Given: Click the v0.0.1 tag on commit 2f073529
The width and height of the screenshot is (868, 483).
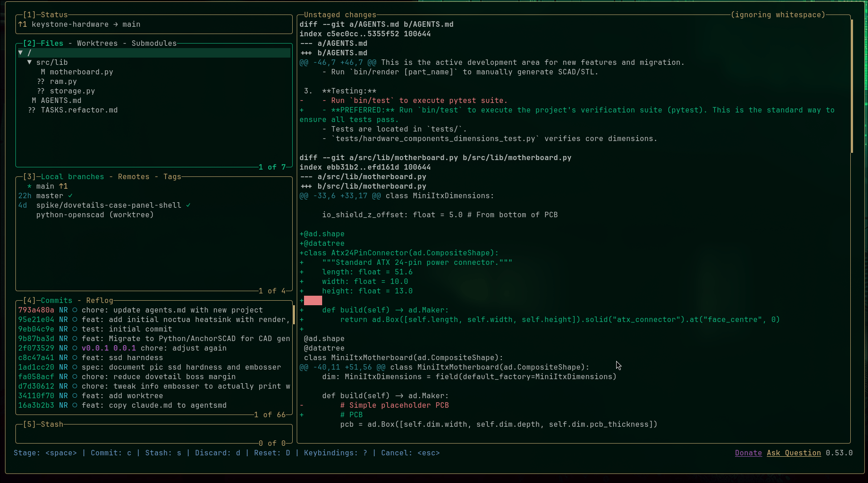Looking at the screenshot, I should [95, 348].
